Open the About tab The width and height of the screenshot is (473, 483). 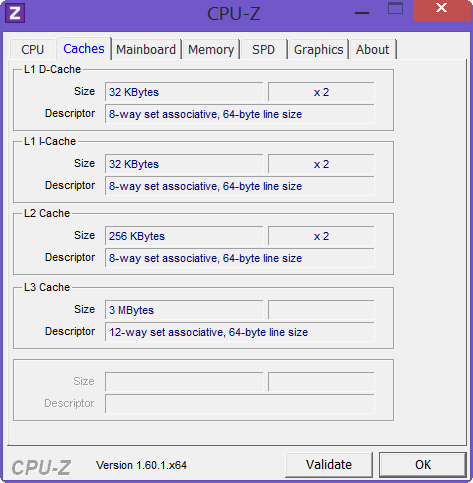372,49
